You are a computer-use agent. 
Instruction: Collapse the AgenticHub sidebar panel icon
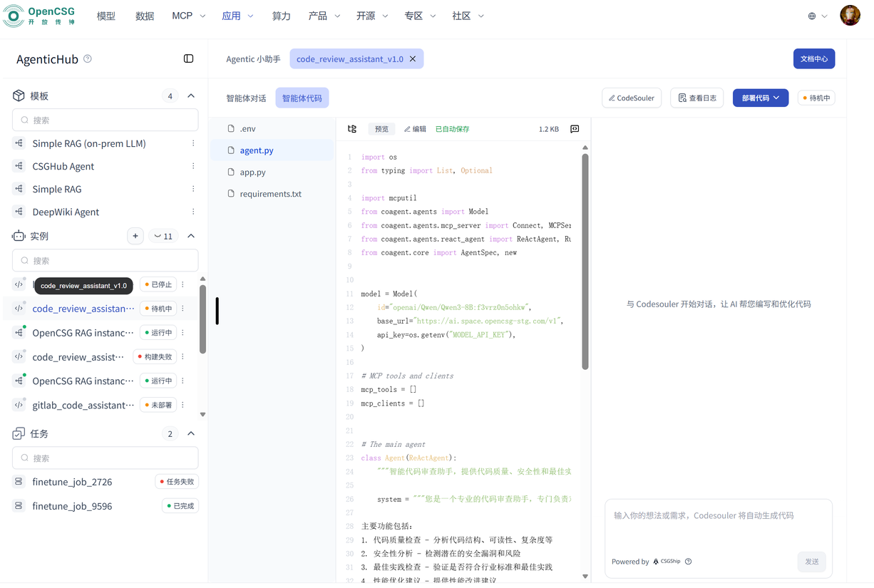[188, 58]
